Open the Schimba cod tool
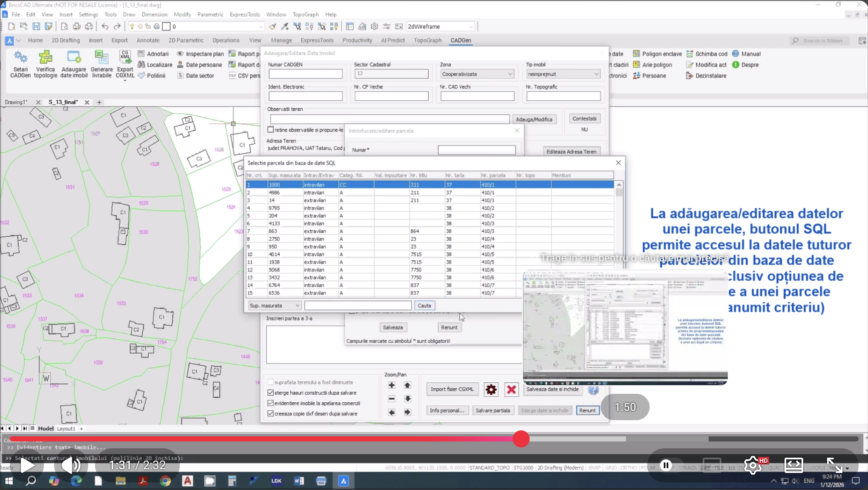Screen dimensions: 868x490 point(707,54)
